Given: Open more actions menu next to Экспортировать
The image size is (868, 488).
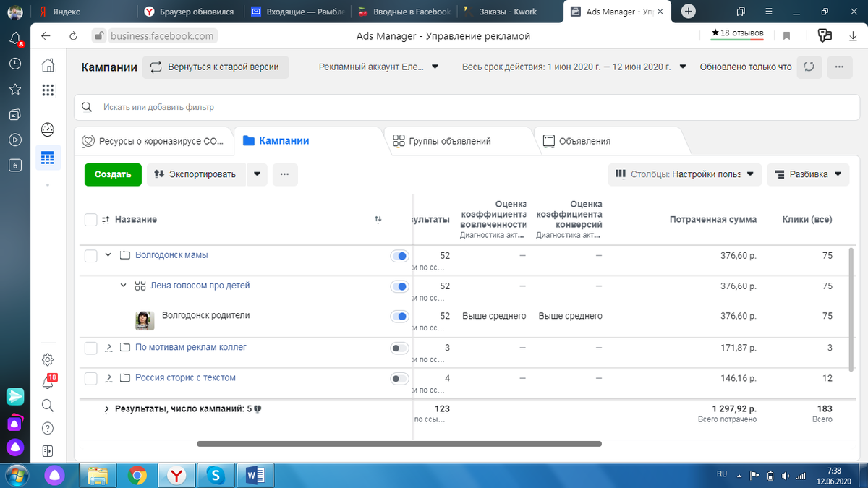Looking at the screenshot, I should click(285, 174).
